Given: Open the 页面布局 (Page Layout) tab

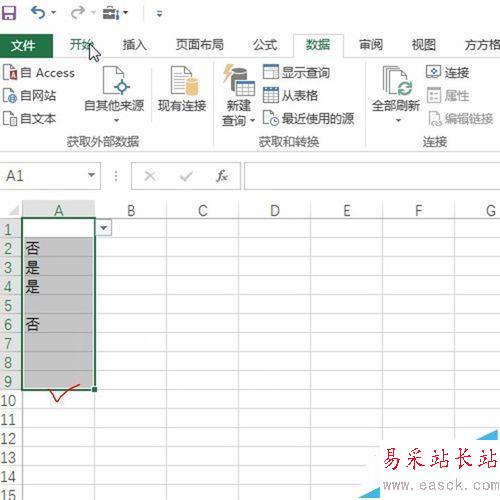Looking at the screenshot, I should tap(200, 45).
